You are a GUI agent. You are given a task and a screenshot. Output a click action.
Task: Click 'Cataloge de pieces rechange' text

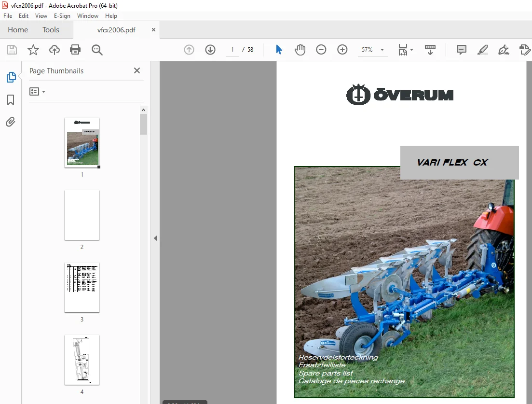[352, 381]
